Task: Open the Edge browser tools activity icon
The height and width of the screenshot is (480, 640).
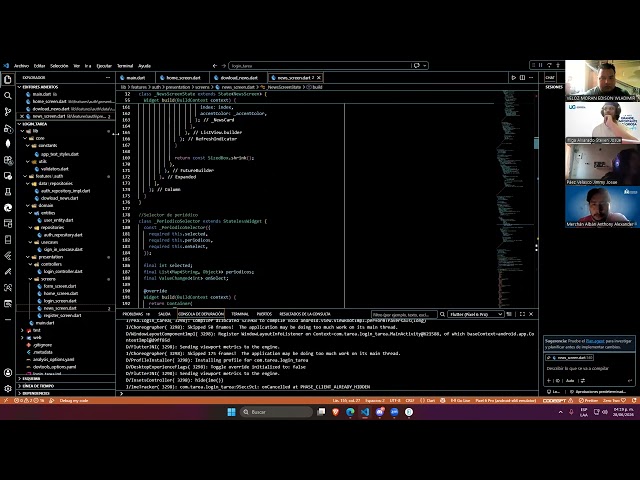Action: point(8,208)
